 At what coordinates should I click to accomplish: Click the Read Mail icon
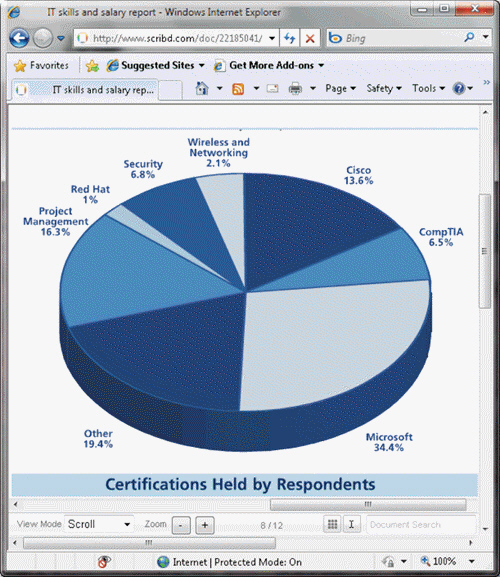pyautogui.click(x=273, y=89)
